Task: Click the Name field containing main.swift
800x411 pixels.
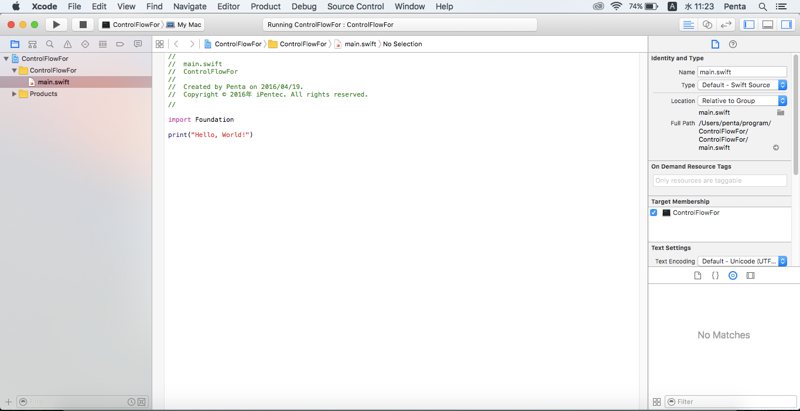Action: click(x=742, y=72)
